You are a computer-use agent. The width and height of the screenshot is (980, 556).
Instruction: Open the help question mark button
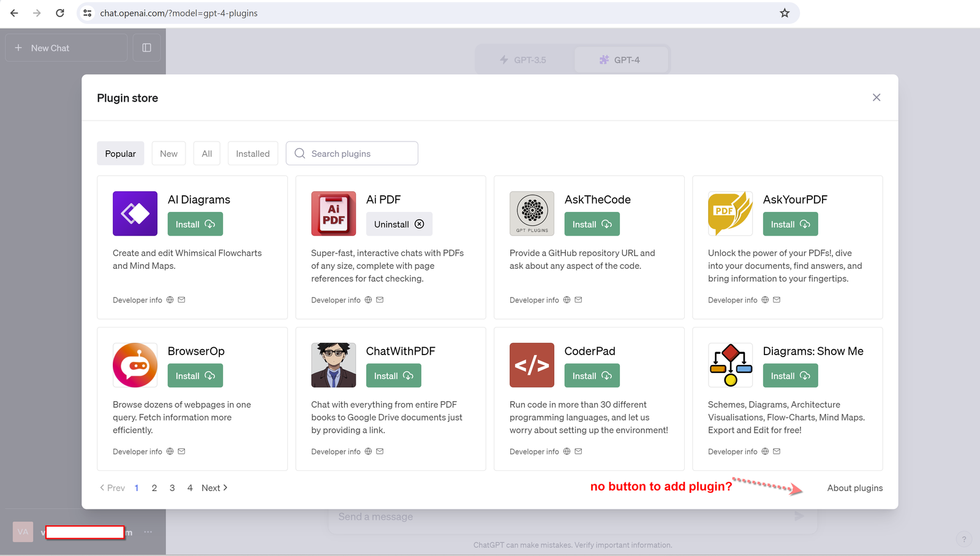964,539
